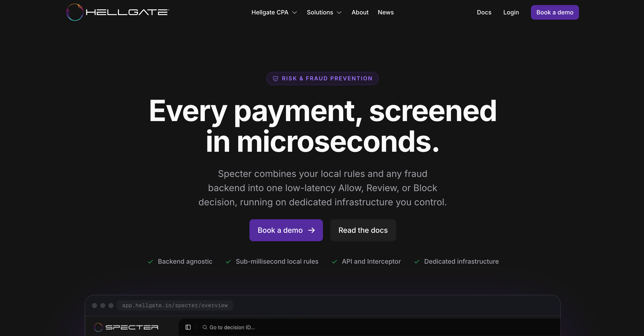Click the hero Book a demo button

(x=286, y=230)
